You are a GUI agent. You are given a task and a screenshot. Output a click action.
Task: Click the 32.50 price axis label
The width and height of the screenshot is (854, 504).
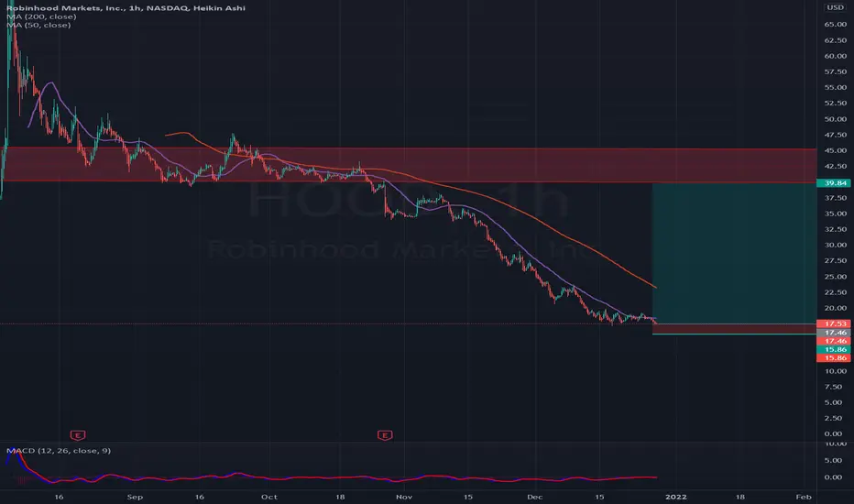[x=835, y=229]
